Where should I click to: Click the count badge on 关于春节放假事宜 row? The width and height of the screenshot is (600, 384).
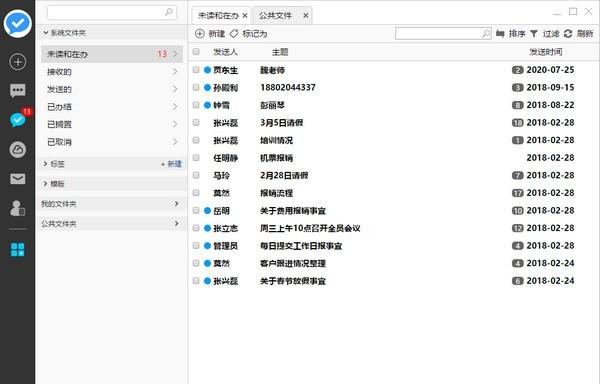tap(517, 281)
